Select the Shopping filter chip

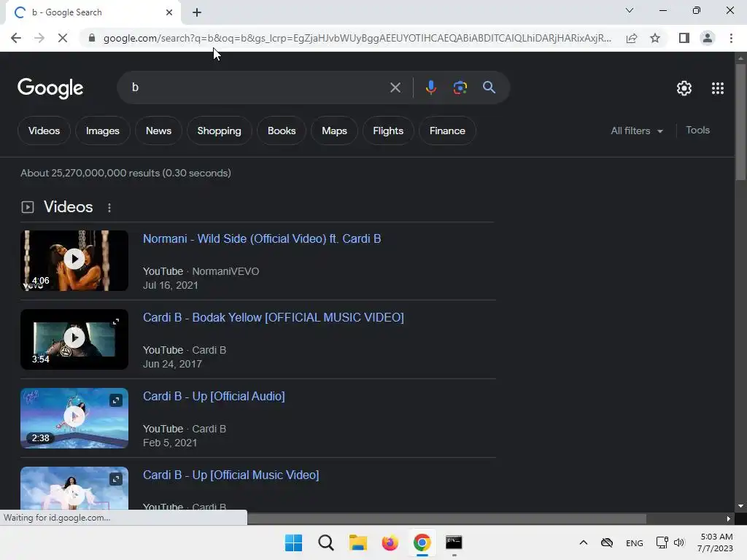point(219,131)
